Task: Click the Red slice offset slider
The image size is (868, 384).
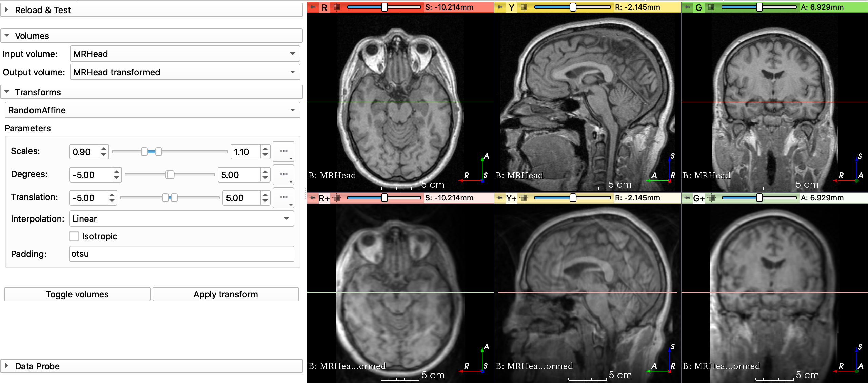Action: tap(384, 7)
